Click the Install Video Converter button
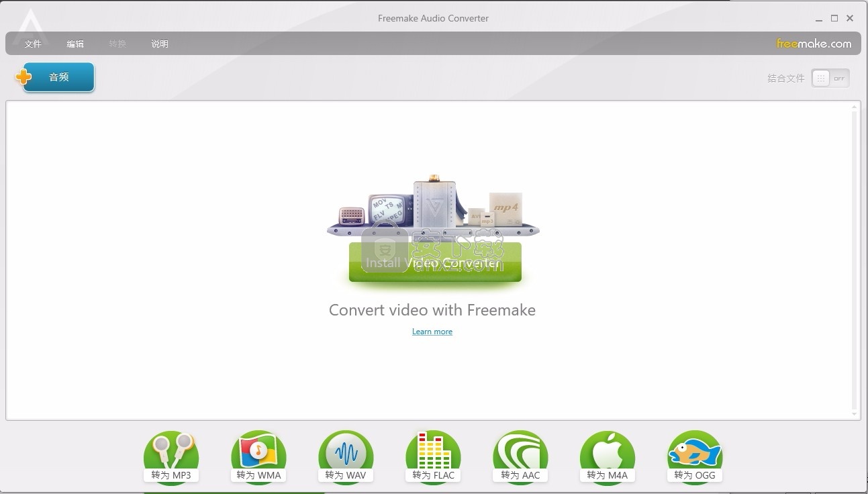Screen dimensions: 868x494 click(435, 262)
